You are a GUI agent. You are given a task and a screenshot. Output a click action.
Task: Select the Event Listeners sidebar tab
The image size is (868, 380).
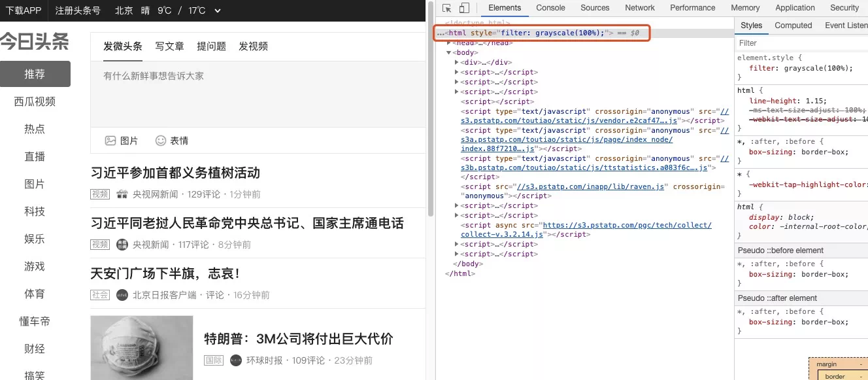[846, 26]
